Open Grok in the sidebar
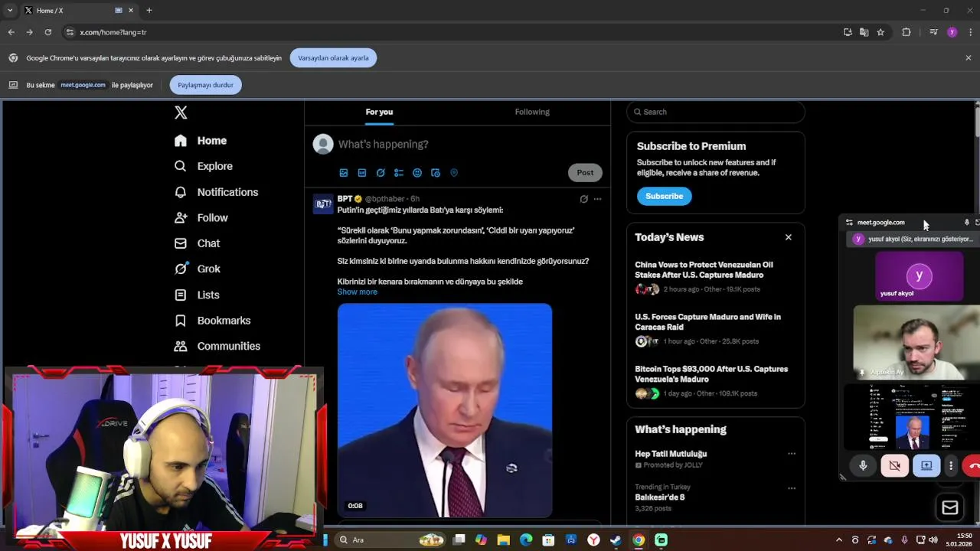This screenshot has width=980, height=551. [x=198, y=269]
